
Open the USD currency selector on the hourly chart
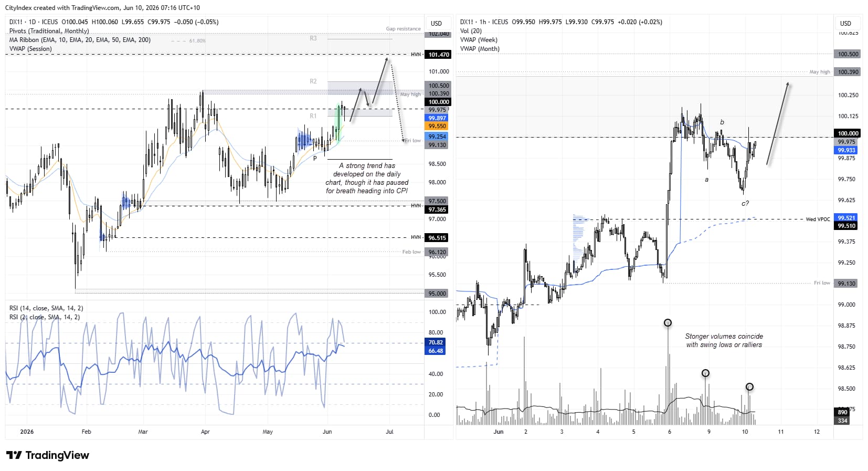pyautogui.click(x=845, y=23)
